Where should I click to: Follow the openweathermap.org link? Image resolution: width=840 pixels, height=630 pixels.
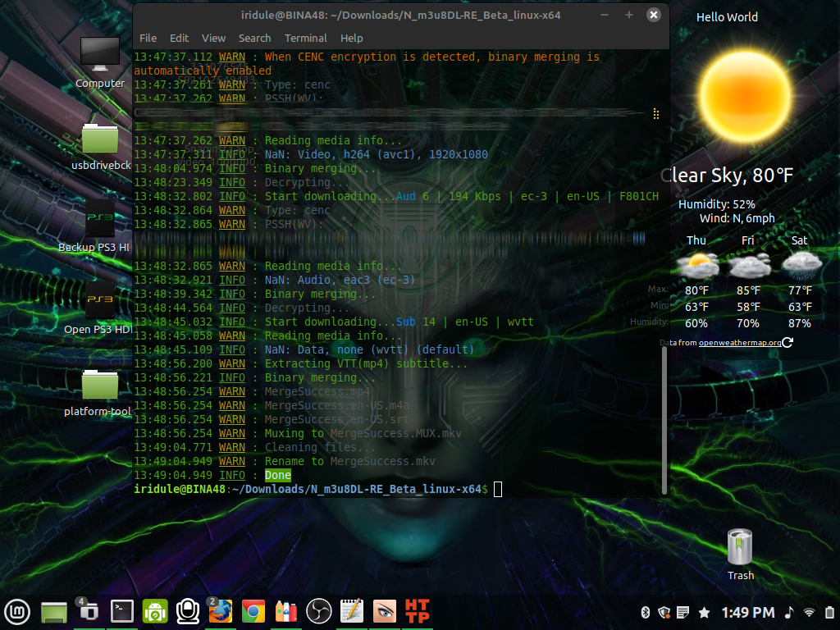coord(739,342)
